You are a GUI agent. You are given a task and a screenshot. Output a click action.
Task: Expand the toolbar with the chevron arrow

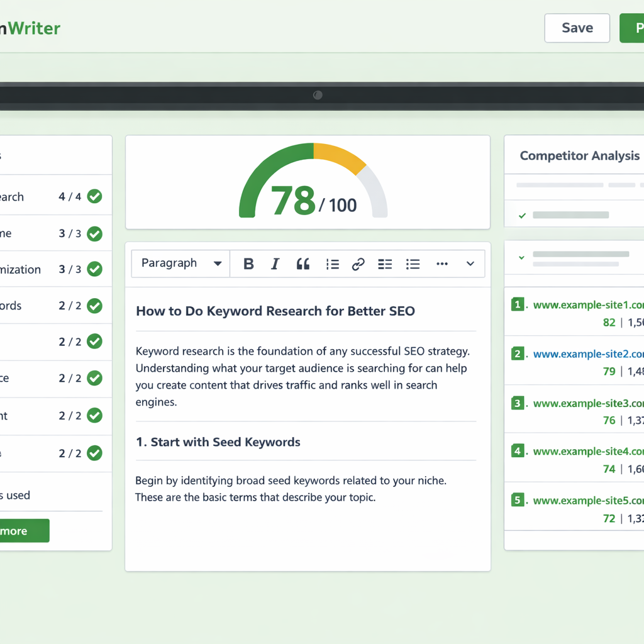470,264
